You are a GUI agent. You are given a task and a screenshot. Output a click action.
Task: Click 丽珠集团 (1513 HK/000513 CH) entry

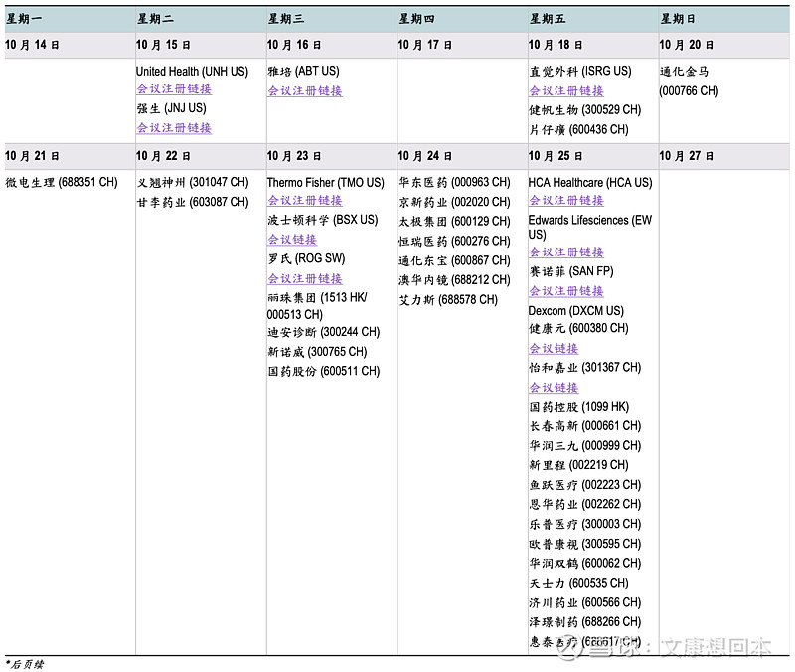[317, 306]
